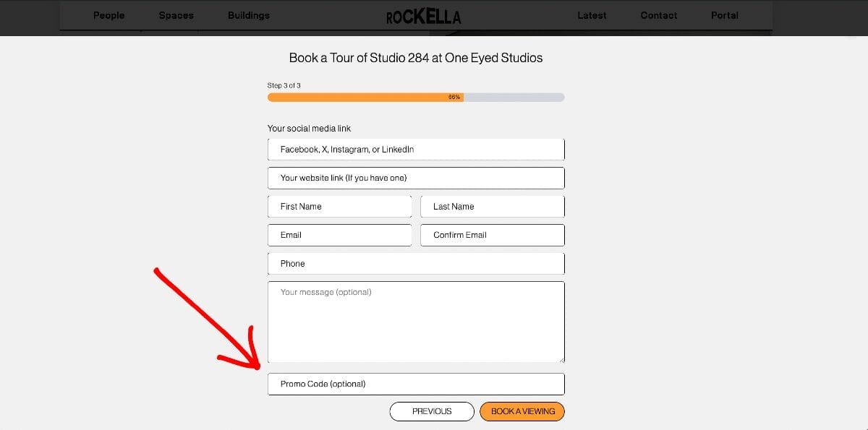Click the Confirm Email field
The width and height of the screenshot is (868, 430).
[x=493, y=235]
